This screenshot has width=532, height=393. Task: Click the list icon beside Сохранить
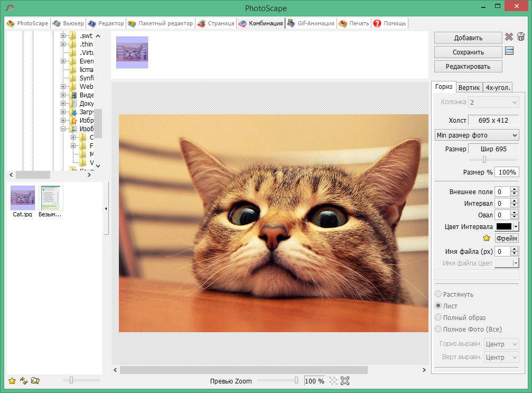(509, 51)
